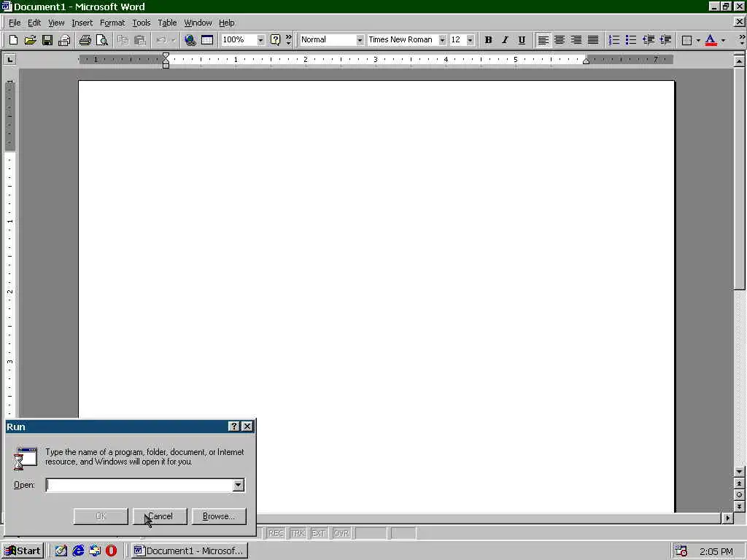Click the Copy icon in the toolbar
Screen dimensions: 747x560
point(123,40)
